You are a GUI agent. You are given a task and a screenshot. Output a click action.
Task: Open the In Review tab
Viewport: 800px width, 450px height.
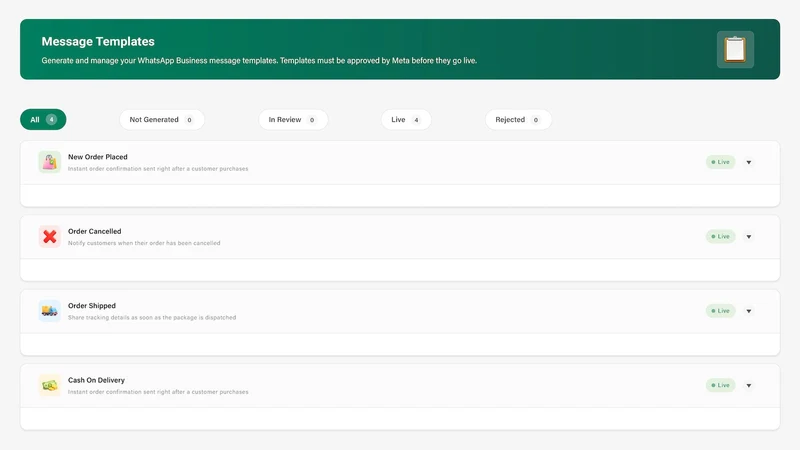coord(293,119)
